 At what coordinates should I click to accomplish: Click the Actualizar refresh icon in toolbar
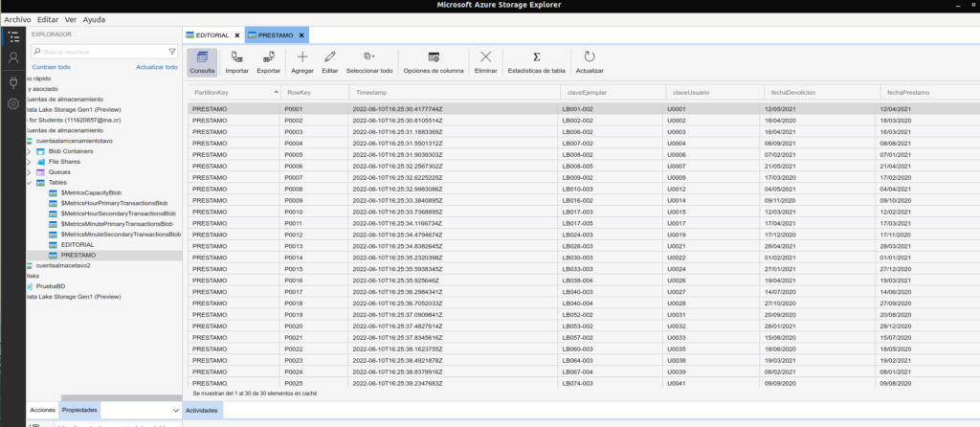click(x=590, y=56)
